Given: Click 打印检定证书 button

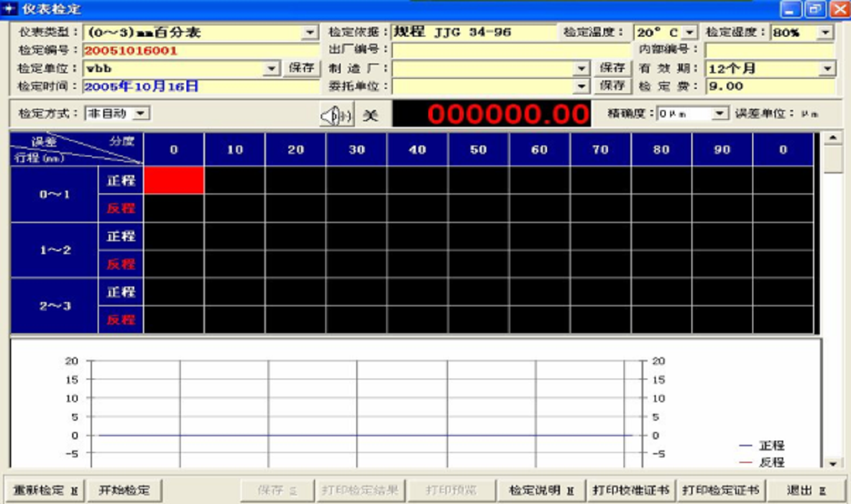Looking at the screenshot, I should click(720, 490).
